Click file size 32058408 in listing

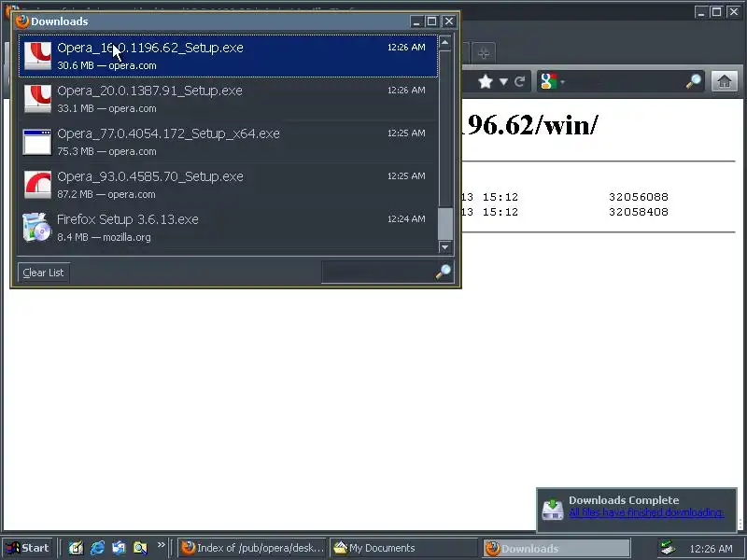click(639, 212)
